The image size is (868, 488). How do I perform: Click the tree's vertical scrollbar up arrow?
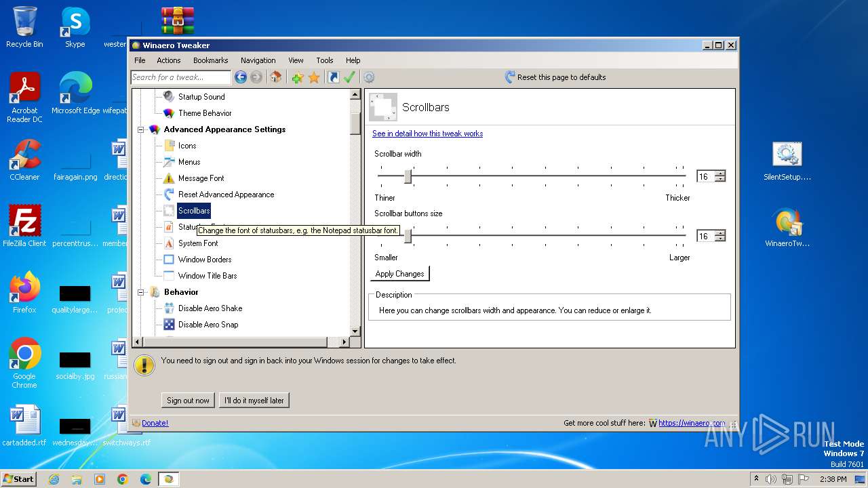coord(355,95)
